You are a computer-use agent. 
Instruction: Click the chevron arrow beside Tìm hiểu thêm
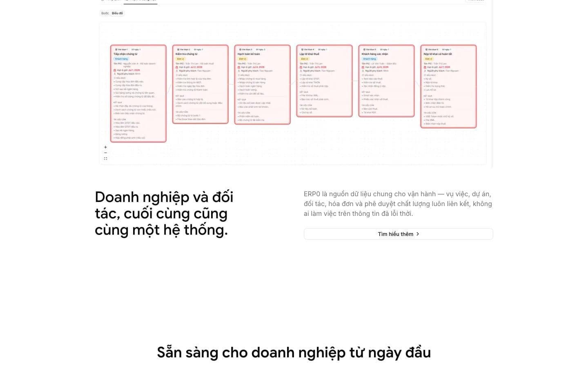(x=417, y=234)
